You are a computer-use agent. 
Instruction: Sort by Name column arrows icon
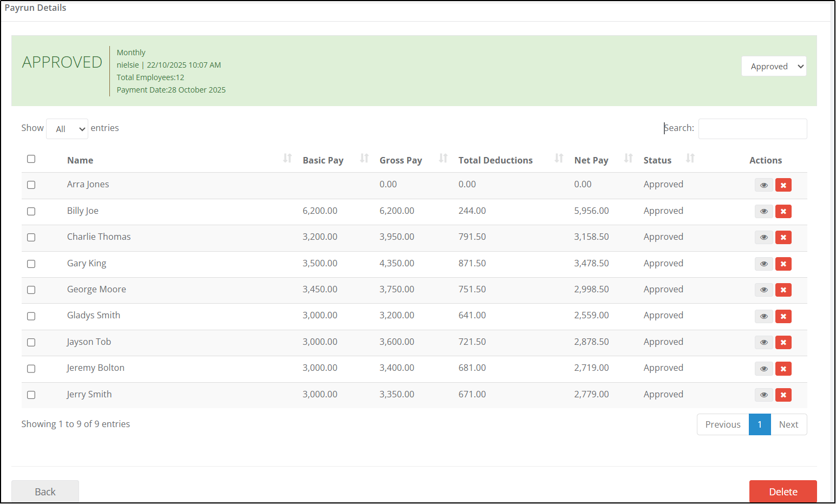click(x=288, y=158)
